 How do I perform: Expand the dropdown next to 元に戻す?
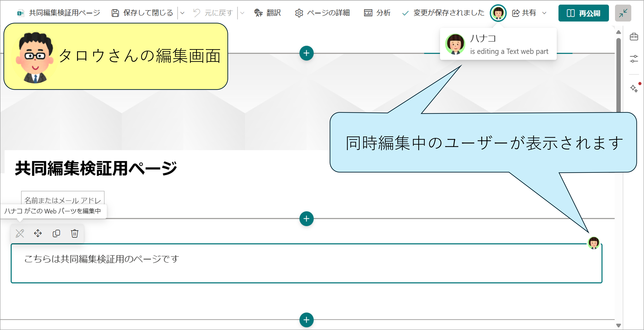pyautogui.click(x=242, y=13)
